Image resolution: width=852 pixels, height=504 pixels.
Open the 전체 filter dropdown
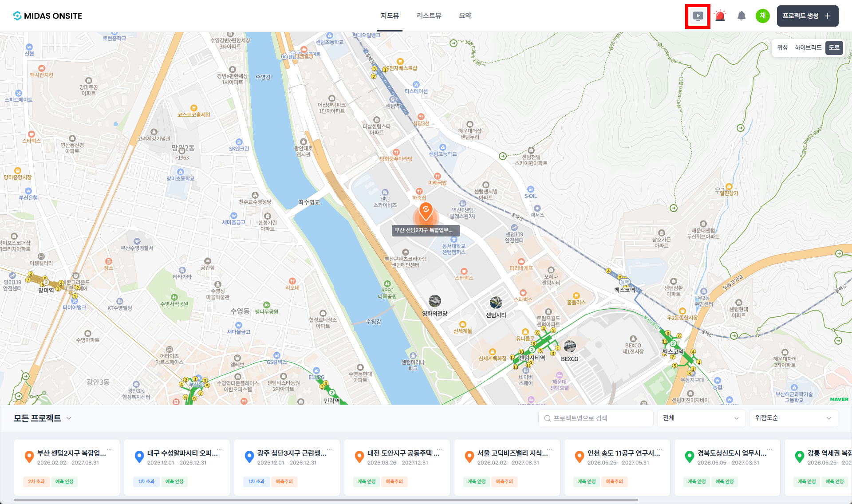(701, 418)
